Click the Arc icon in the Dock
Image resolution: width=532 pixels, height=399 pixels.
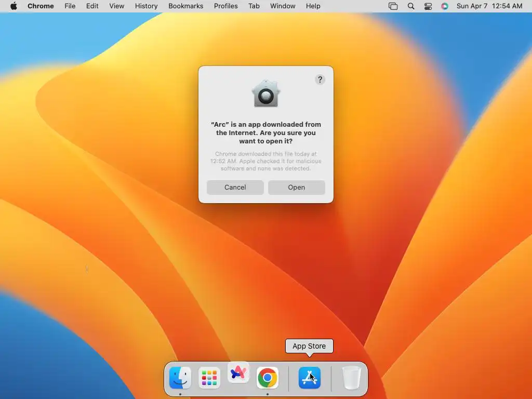click(x=238, y=373)
